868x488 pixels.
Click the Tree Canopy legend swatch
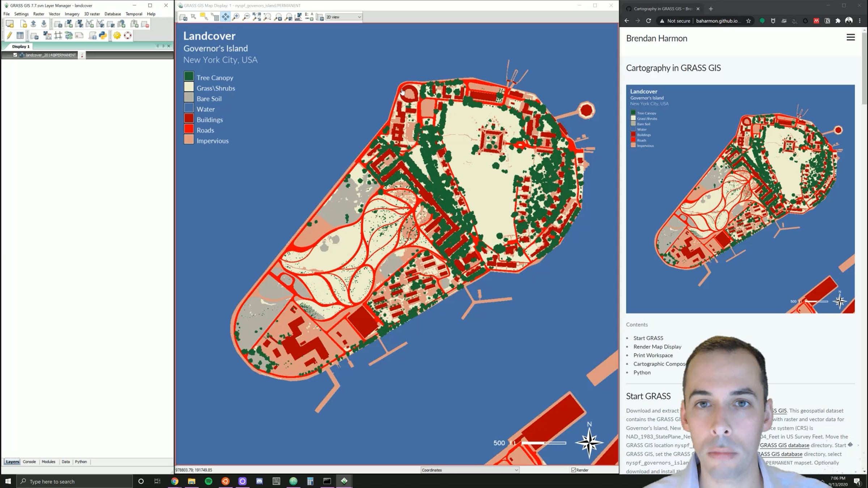point(189,77)
